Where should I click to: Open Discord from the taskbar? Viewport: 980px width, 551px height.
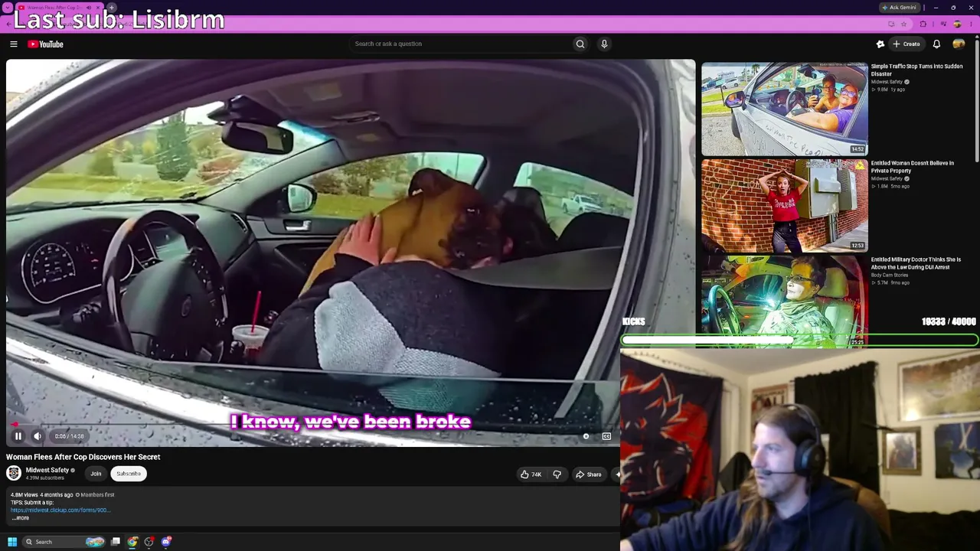[166, 542]
